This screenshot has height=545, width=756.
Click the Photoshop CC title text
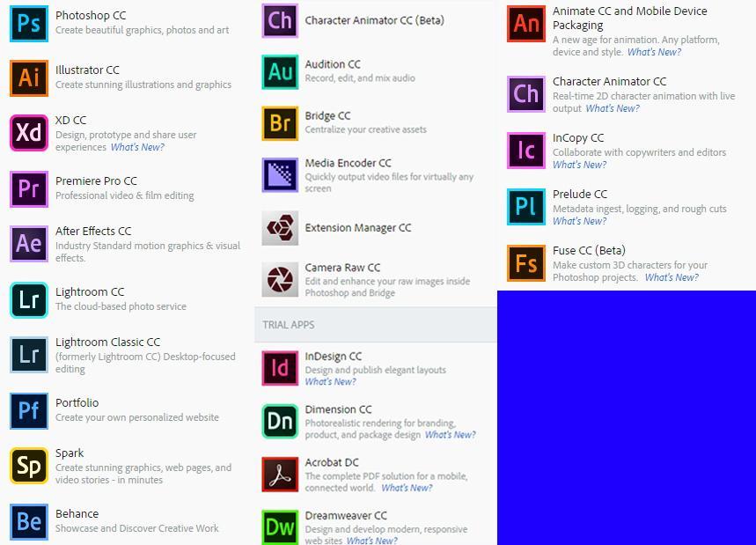coord(91,16)
